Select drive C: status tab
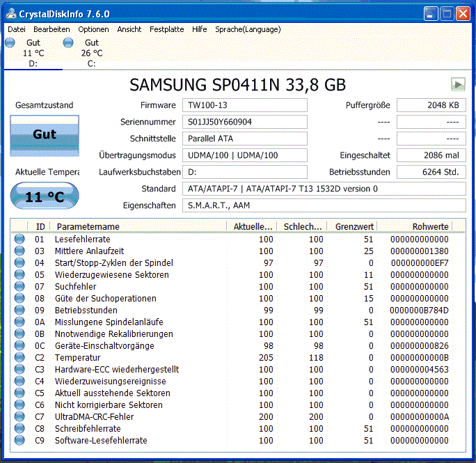Image resolution: width=476 pixels, height=463 pixels. point(91,53)
